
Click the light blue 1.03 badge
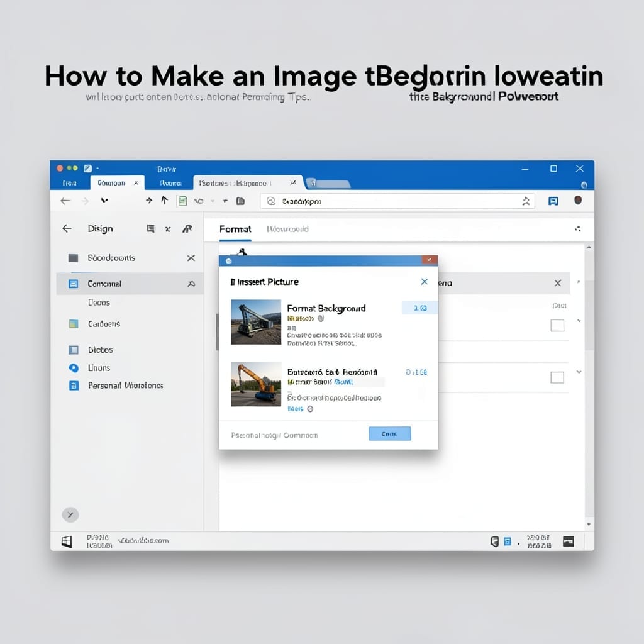point(419,308)
